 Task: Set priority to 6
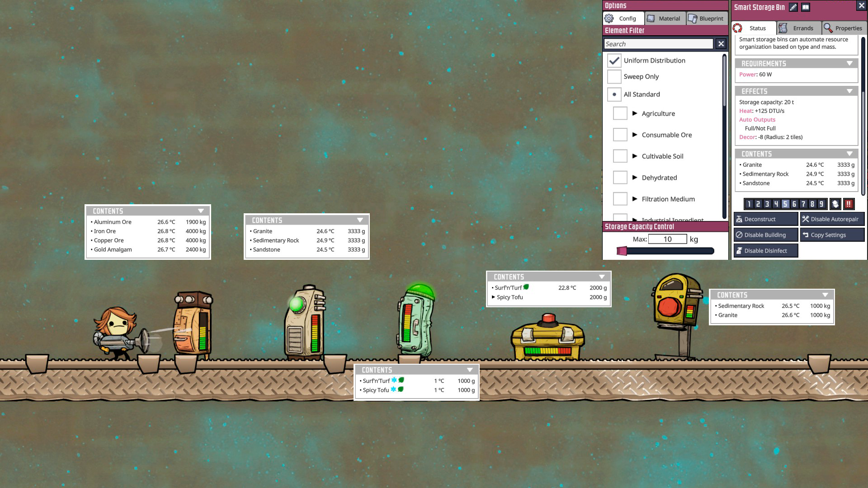tap(794, 204)
